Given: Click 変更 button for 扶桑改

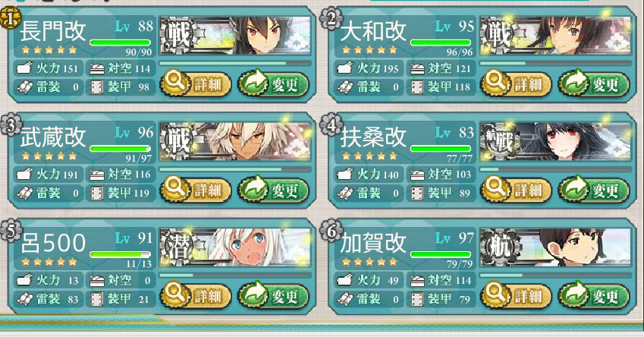Looking at the screenshot, I should tap(594, 191).
